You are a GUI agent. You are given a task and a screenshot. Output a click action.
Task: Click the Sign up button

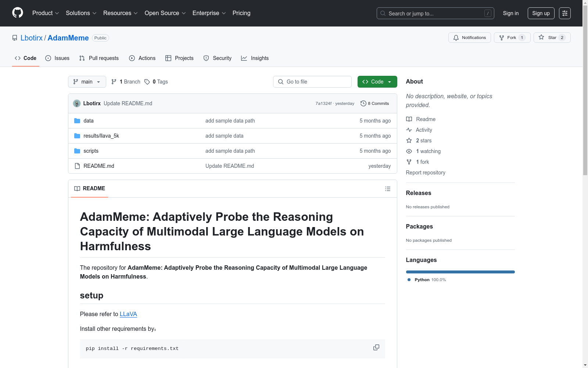point(541,13)
